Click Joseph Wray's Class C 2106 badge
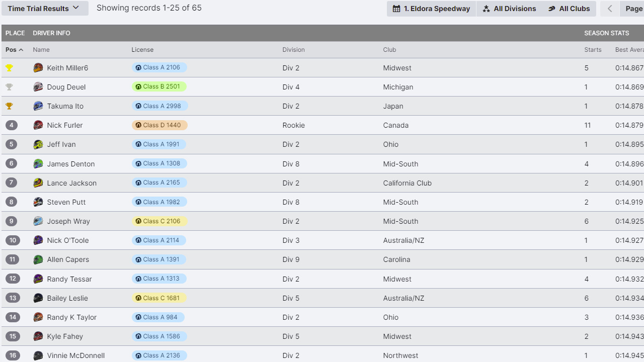Viewport: 644px width, 362px height. pyautogui.click(x=159, y=221)
